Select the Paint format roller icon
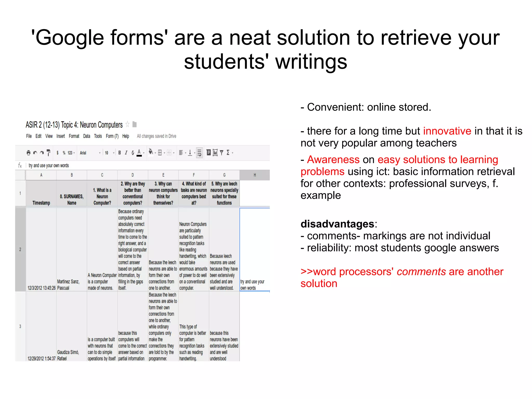This screenshot has height=399, width=532. pyautogui.click(x=48, y=153)
